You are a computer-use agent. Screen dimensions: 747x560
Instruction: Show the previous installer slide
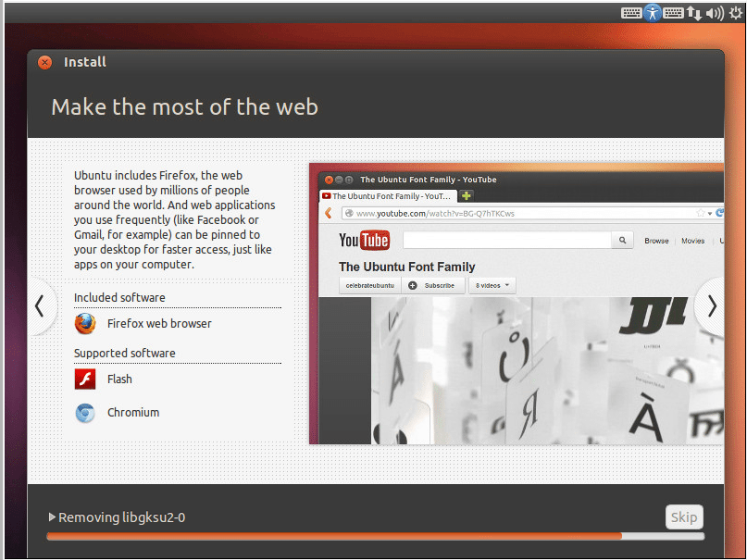(41, 306)
